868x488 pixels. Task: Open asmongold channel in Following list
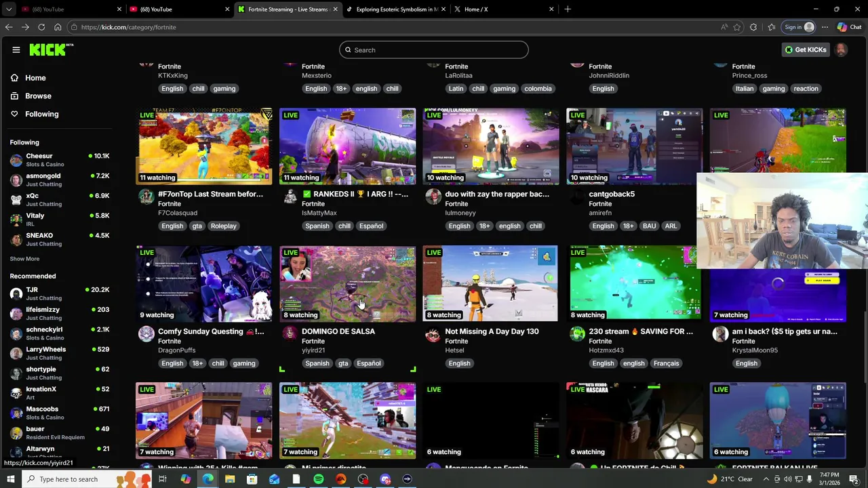[x=59, y=180]
